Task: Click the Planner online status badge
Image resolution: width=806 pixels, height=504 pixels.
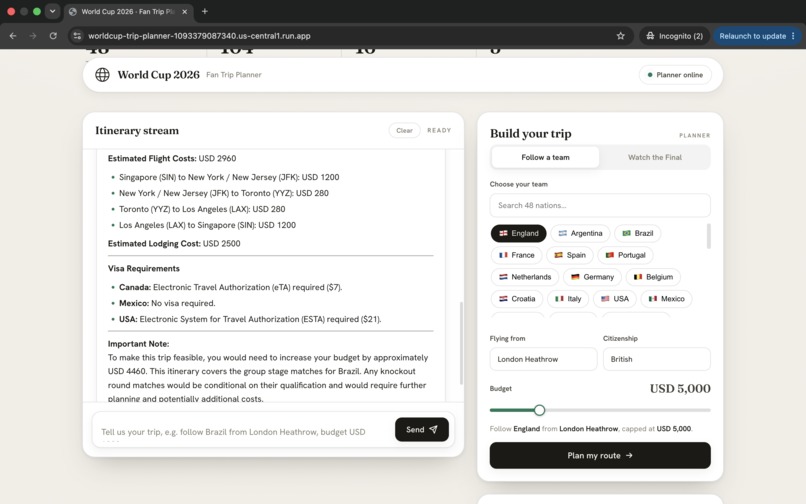Action: coord(675,75)
